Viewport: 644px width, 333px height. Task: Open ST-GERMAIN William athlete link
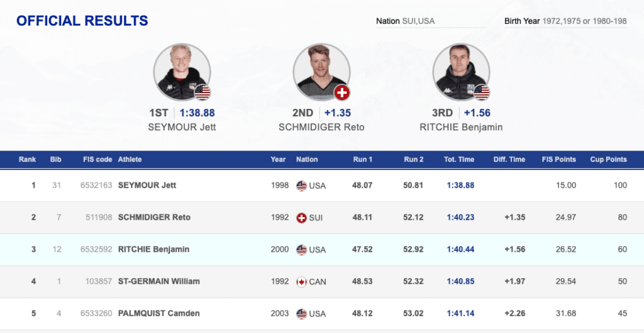[x=158, y=281]
